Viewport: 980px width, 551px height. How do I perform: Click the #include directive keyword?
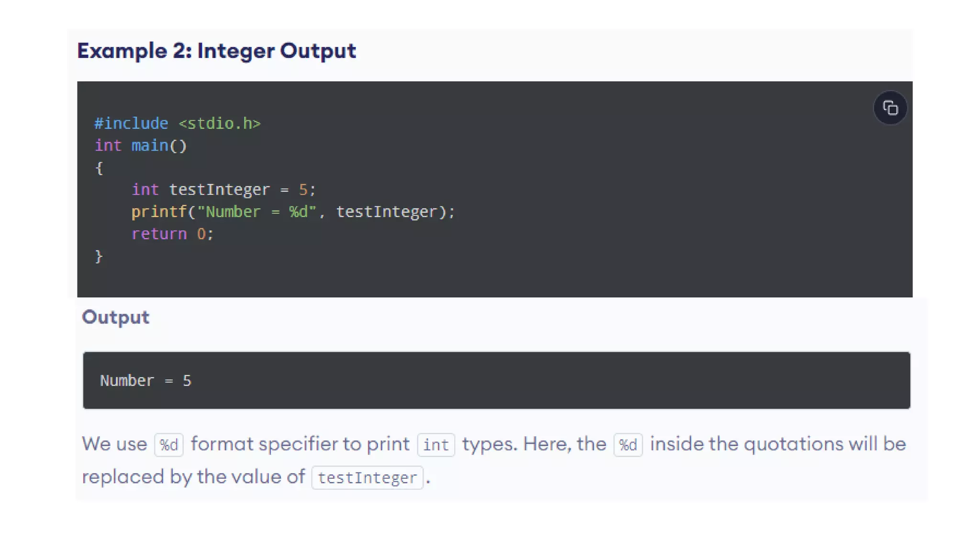131,123
